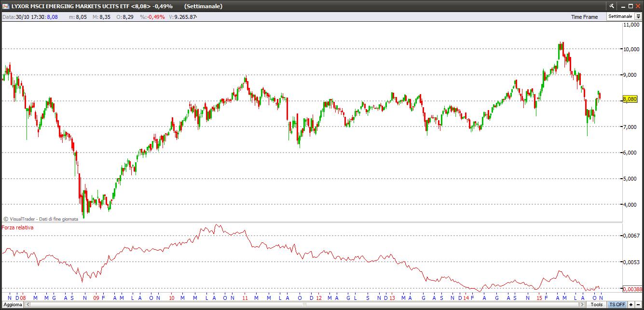Image resolution: width=644 pixels, height=310 pixels.
Task: Click the Time Frame label
Action: pyautogui.click(x=584, y=17)
